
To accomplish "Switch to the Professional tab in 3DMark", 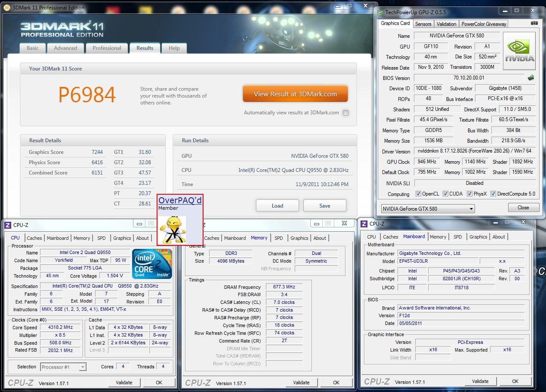I will pos(107,48).
